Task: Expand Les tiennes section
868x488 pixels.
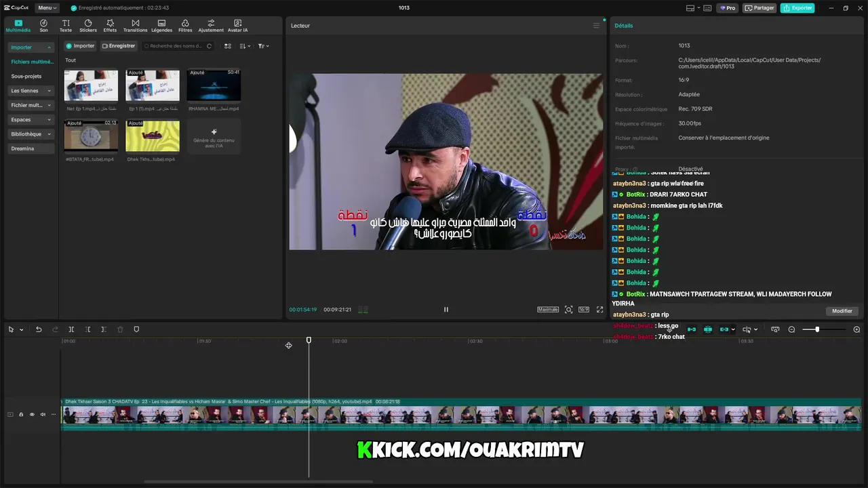Action: click(31, 91)
